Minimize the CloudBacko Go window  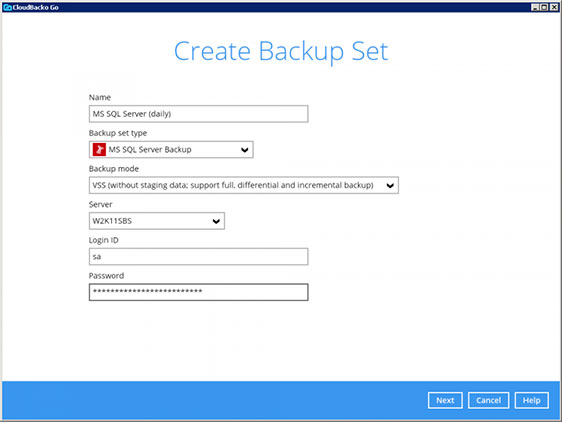[x=535, y=7]
